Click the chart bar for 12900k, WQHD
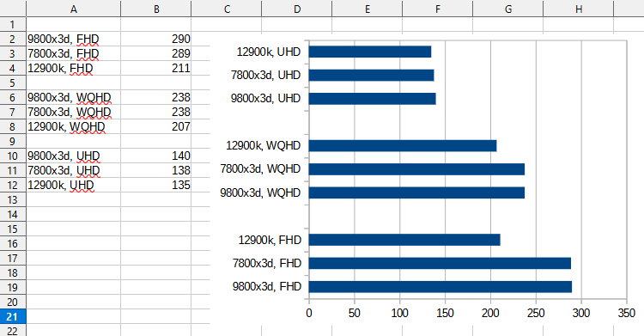 pos(403,145)
